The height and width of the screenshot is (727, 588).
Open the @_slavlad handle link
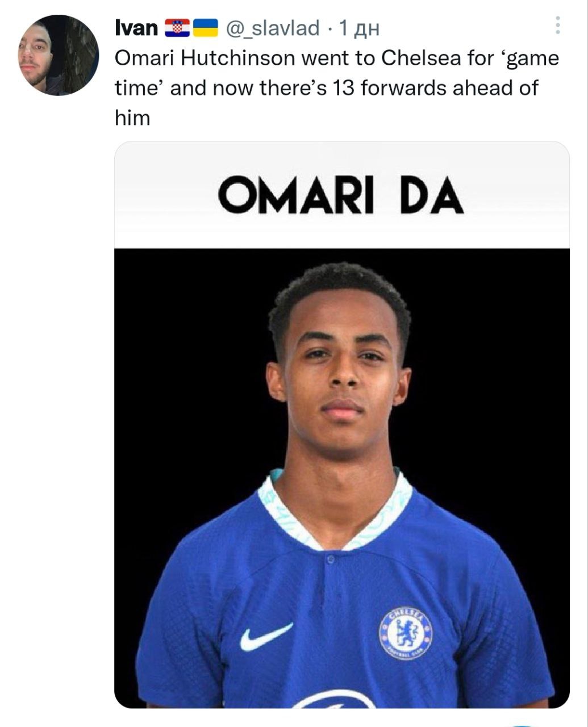tap(273, 28)
